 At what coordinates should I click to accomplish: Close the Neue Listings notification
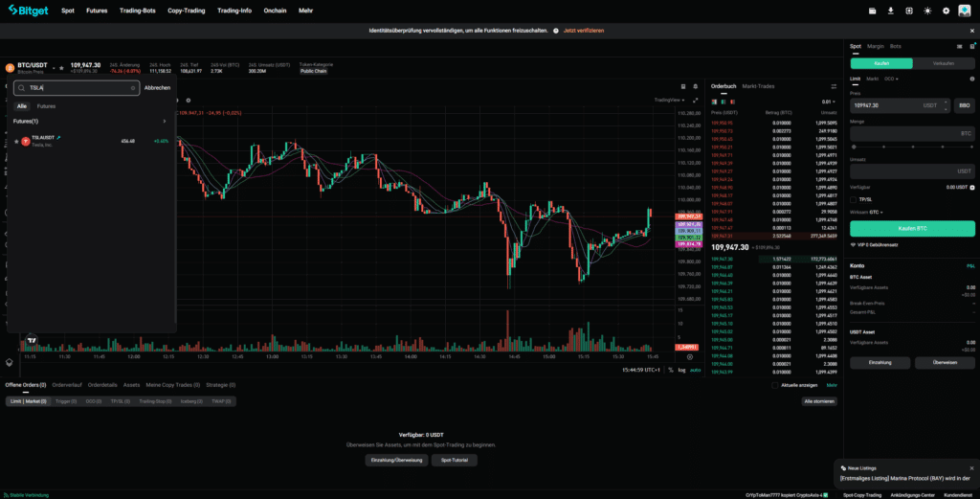point(972,468)
